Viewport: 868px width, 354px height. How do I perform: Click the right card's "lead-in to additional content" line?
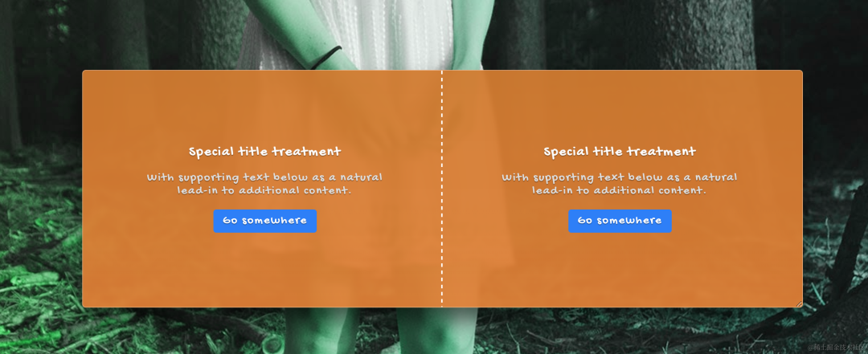[x=620, y=190]
